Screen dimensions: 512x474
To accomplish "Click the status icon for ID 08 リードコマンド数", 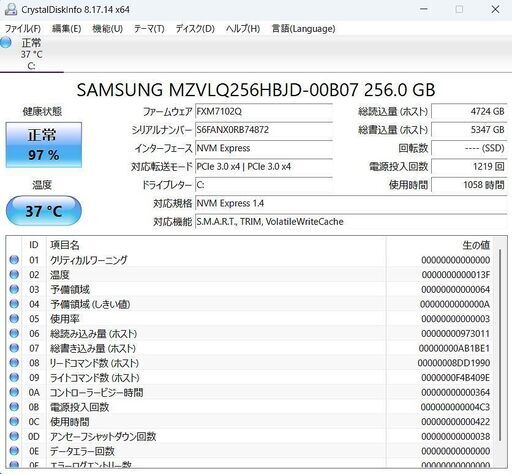I will (14, 363).
